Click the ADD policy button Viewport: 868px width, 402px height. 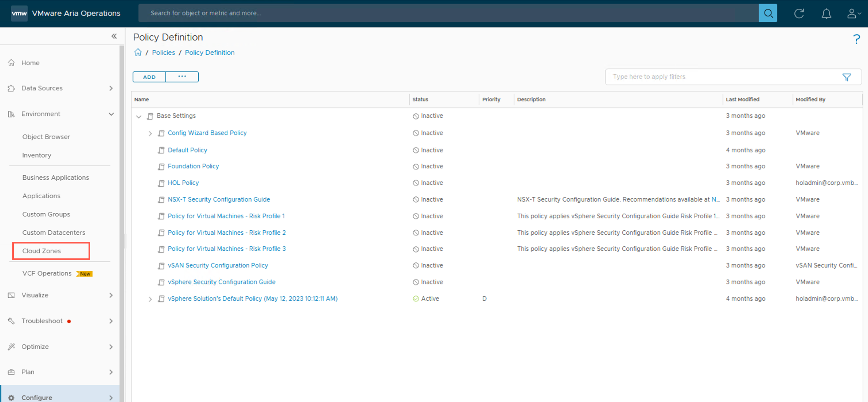pyautogui.click(x=149, y=77)
